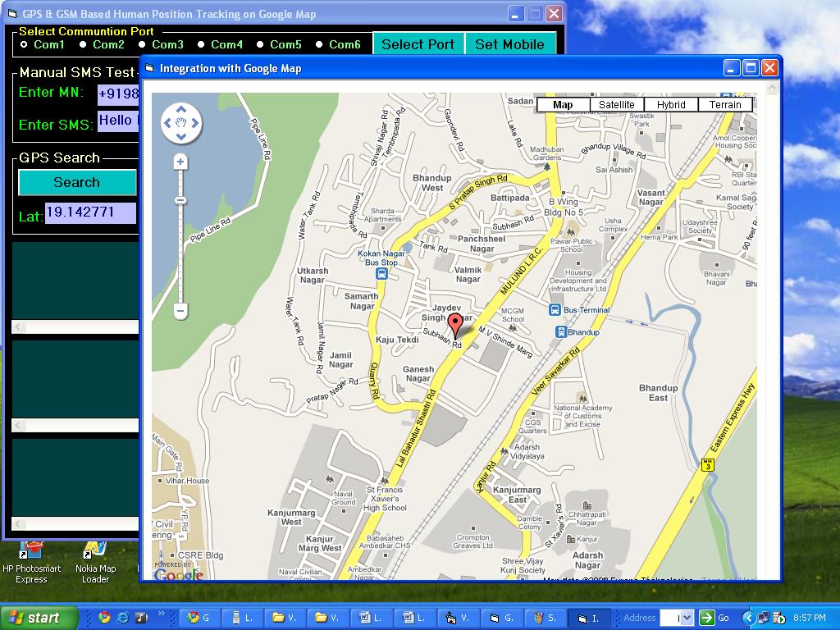This screenshot has width=840, height=630.
Task: Zoom in with the map plus button
Action: (180, 162)
